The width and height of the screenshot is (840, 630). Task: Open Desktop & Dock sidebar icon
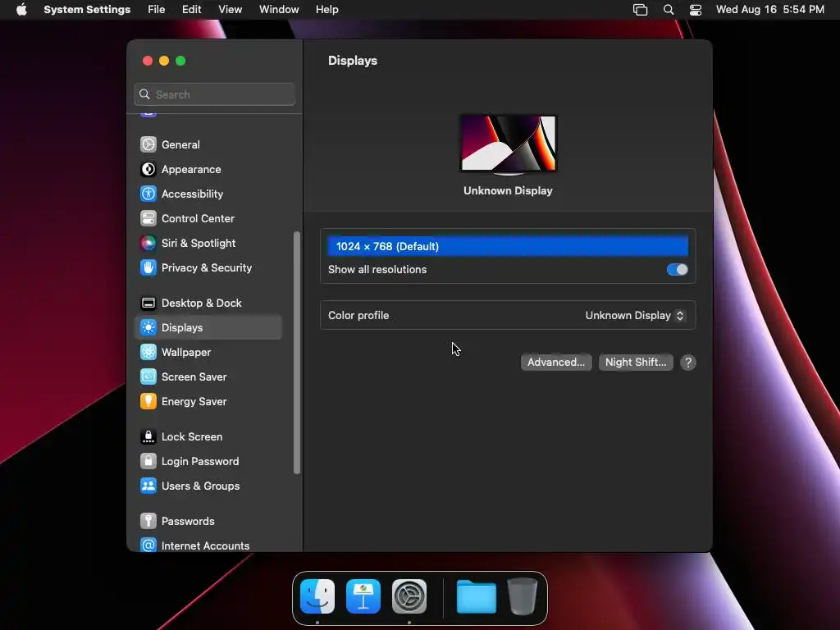[148, 304]
